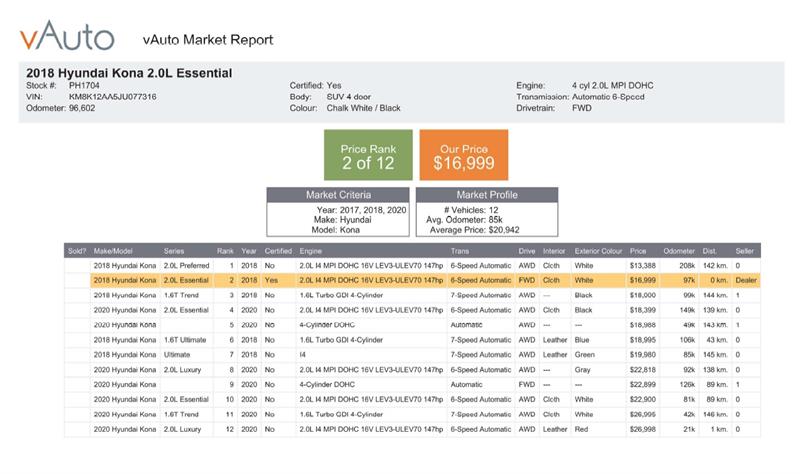This screenshot has width=800, height=474.
Task: Click the 'Drive' column header
Action: [x=527, y=251]
